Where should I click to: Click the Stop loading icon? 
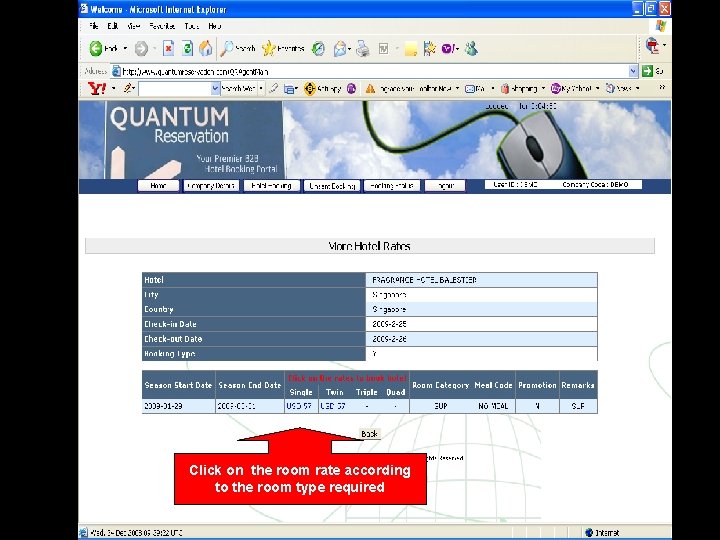click(169, 48)
